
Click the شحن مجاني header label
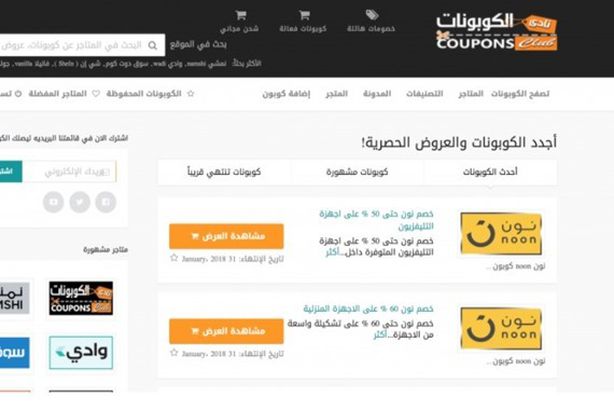(x=239, y=29)
